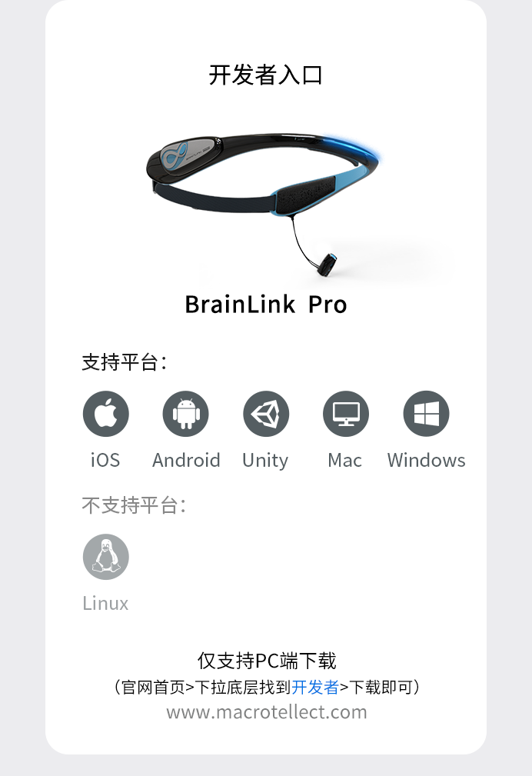The height and width of the screenshot is (776, 532).
Task: Click the iOS Apple platform icon
Action: coord(106,414)
